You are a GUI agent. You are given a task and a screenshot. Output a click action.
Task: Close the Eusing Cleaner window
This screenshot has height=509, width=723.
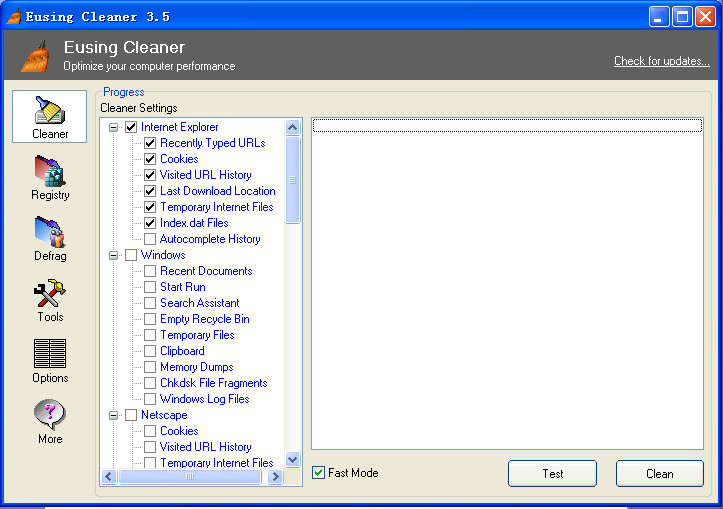click(705, 17)
